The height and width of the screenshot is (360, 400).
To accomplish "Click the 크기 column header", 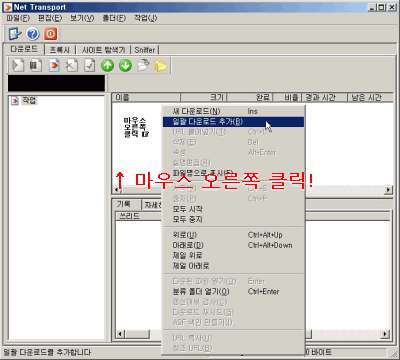I will (x=204, y=97).
